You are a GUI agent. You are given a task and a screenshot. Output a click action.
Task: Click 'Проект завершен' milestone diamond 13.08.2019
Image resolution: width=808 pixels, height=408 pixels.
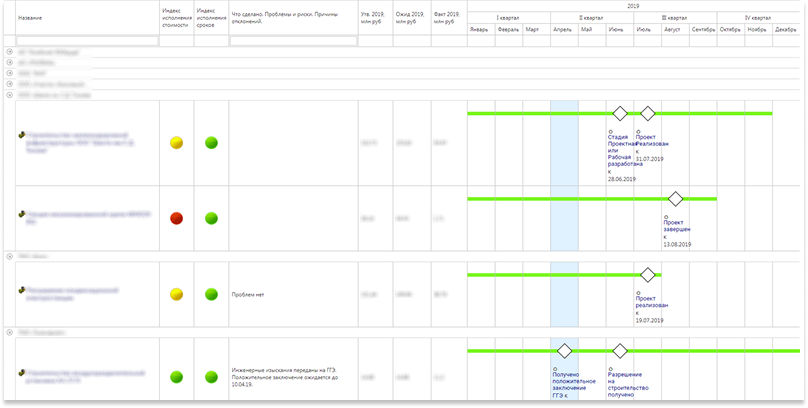676,199
